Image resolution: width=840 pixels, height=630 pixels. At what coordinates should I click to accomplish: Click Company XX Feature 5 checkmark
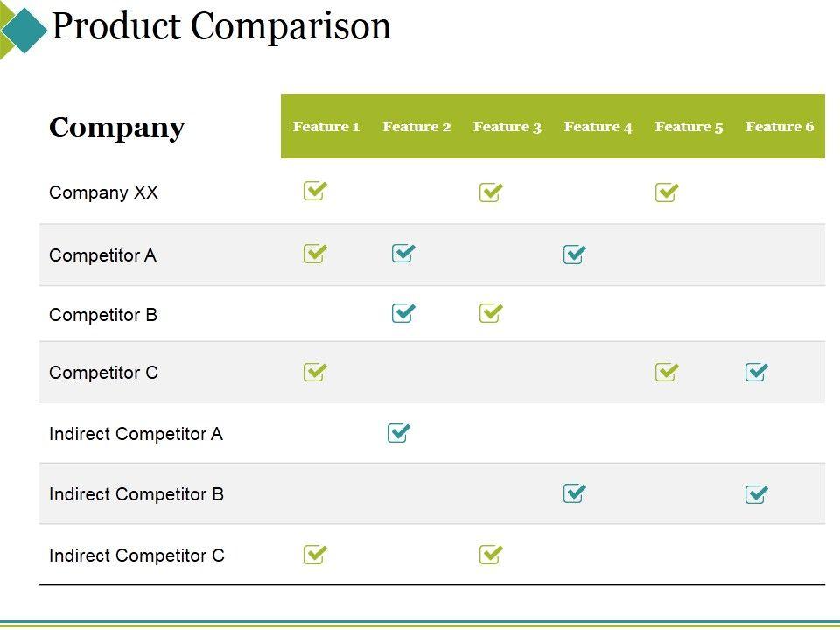[x=667, y=192]
